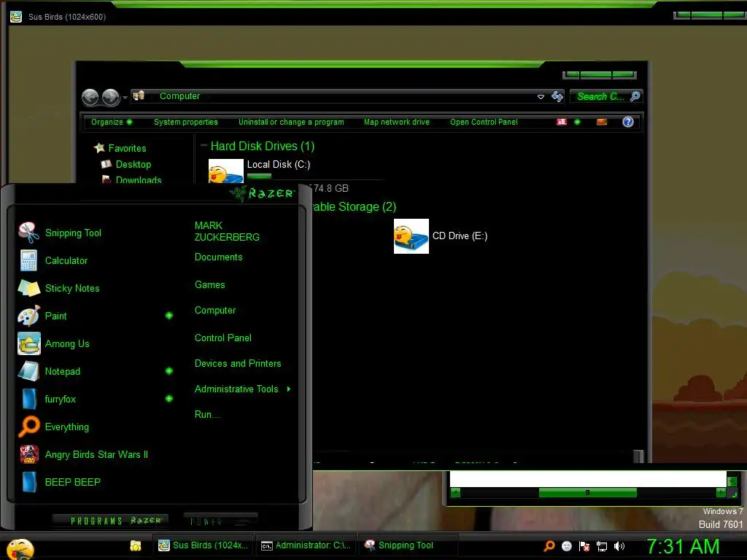
Task: Expand Administrative Tools submenu arrow
Action: (x=289, y=389)
